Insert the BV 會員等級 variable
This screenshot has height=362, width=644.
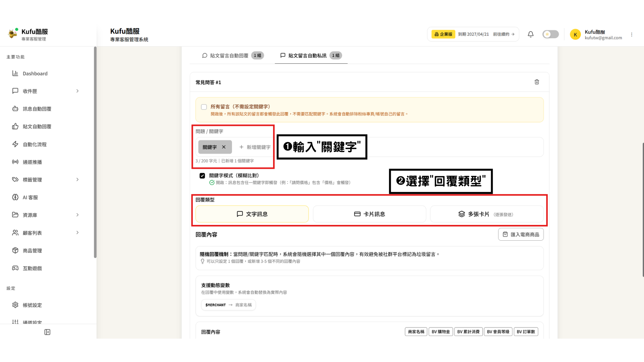(x=498, y=332)
